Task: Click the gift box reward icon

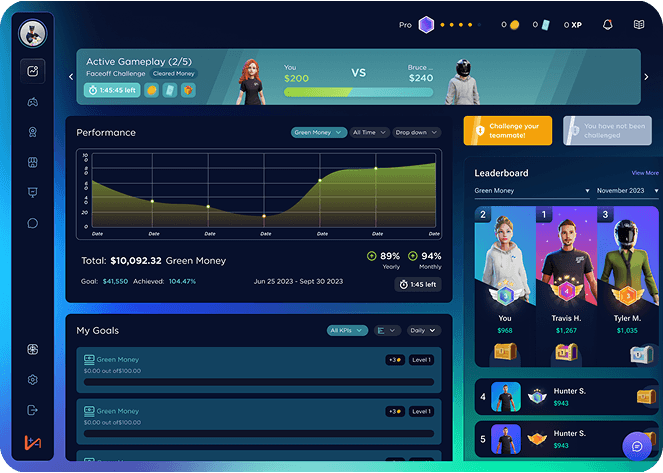Action: (x=33, y=349)
